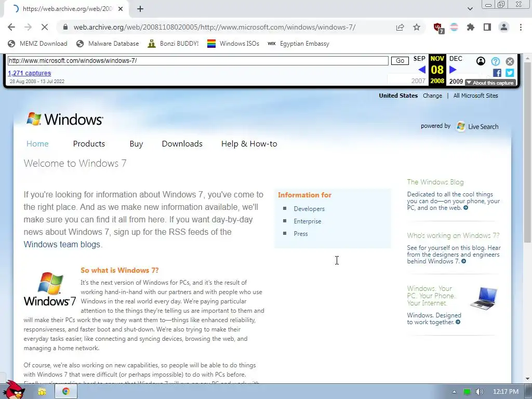Toggle the browser side panel icon
Viewport: 532px width, 399px height.
(x=487, y=27)
